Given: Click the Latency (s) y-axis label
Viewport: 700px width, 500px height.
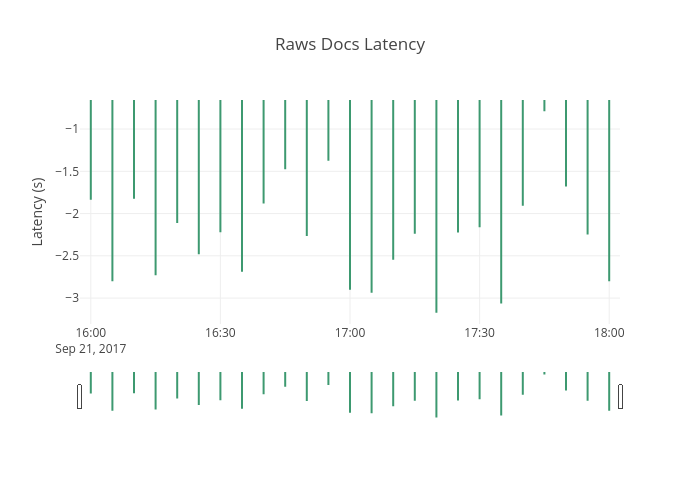Looking at the screenshot, I should (38, 211).
